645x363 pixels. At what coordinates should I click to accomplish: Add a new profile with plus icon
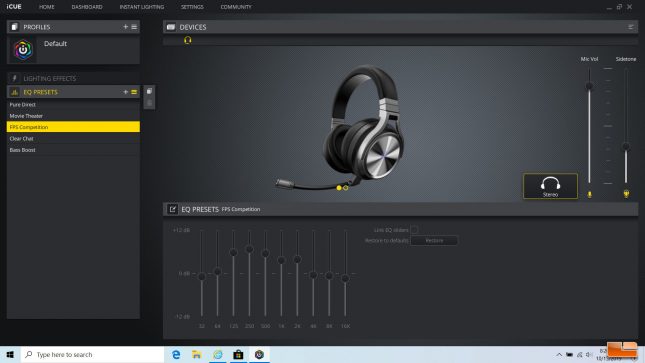click(125, 27)
